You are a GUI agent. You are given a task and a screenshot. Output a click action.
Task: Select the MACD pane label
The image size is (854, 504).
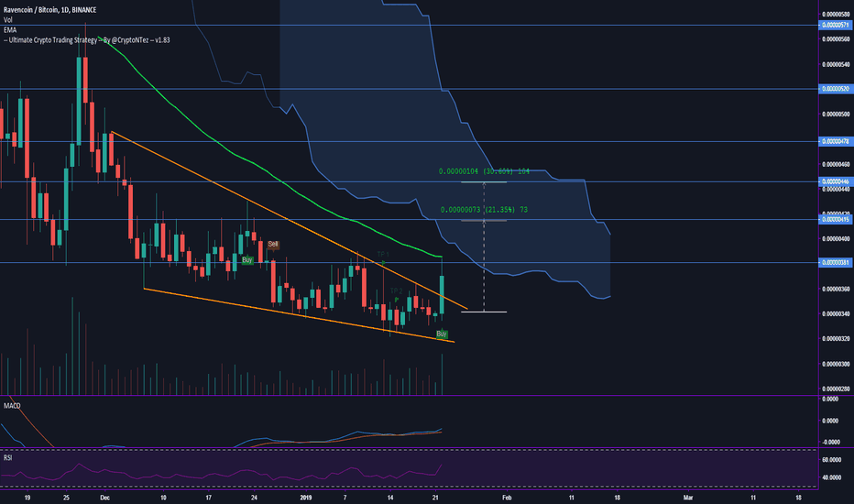point(12,406)
